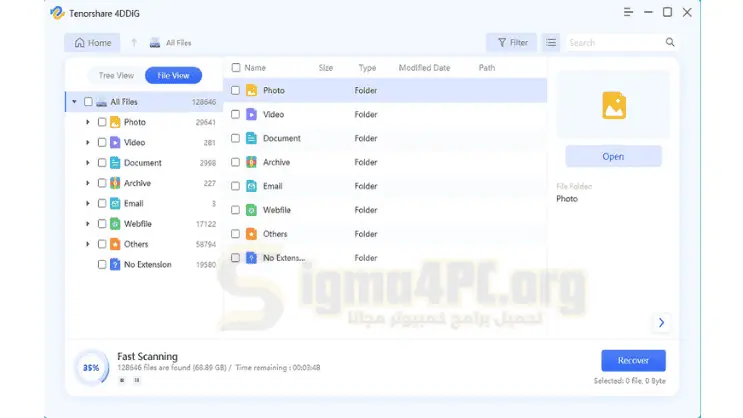Viewport: 743px width, 418px height.
Task: Click Webfile icon in left sidebar tree
Action: [115, 224]
